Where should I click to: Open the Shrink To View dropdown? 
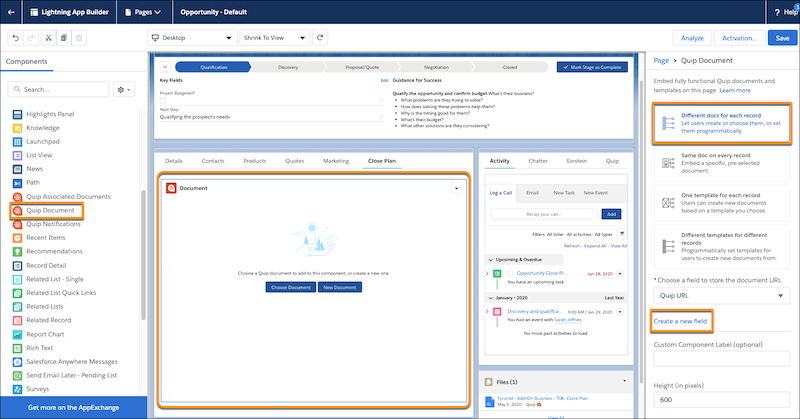pyautogui.click(x=274, y=38)
